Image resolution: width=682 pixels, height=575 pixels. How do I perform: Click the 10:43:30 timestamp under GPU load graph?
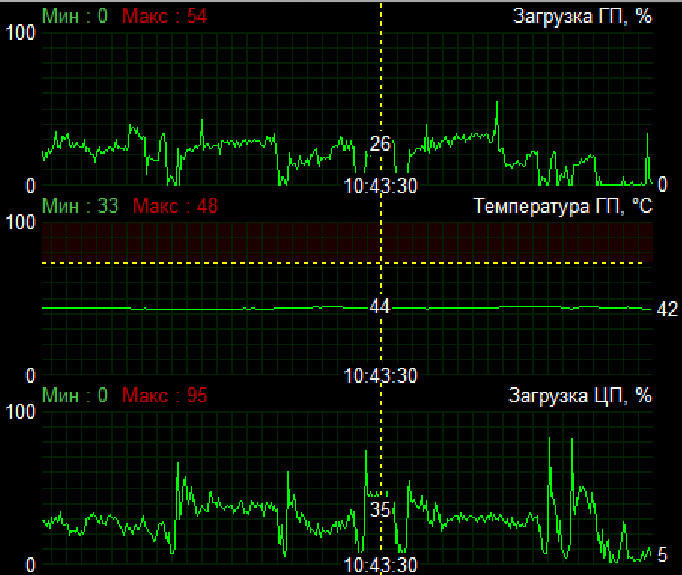(x=381, y=186)
